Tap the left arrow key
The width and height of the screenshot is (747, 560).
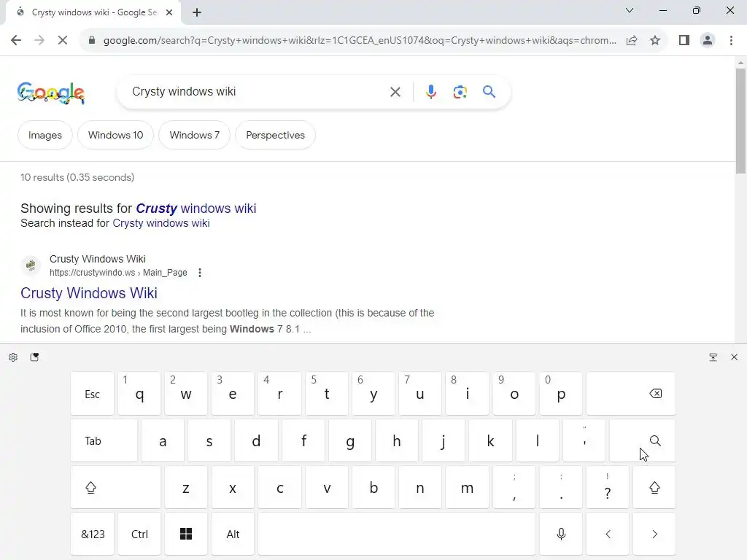tap(608, 534)
